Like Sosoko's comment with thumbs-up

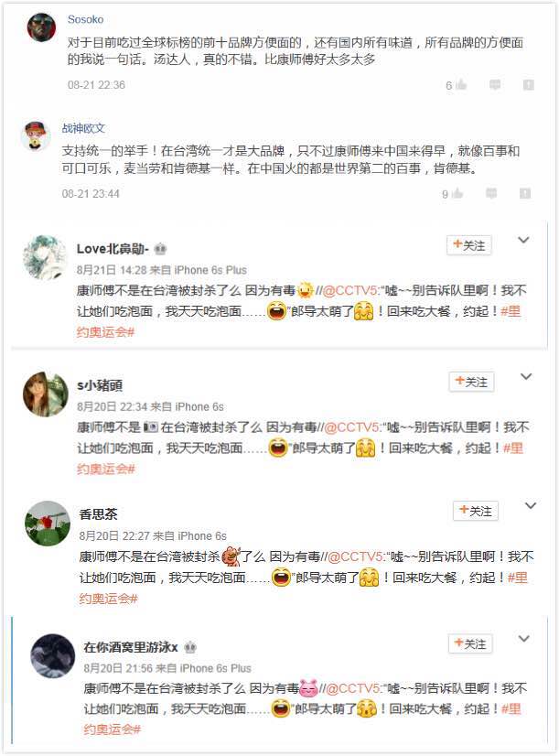pos(461,85)
